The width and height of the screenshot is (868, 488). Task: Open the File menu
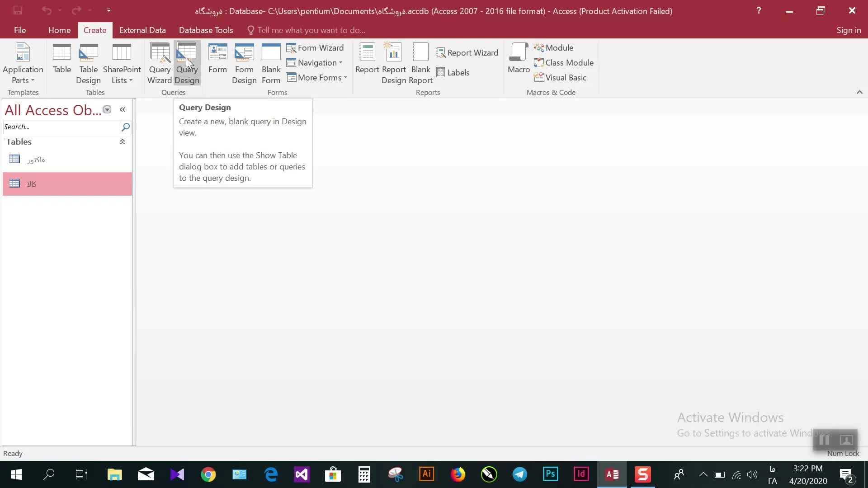(x=20, y=30)
